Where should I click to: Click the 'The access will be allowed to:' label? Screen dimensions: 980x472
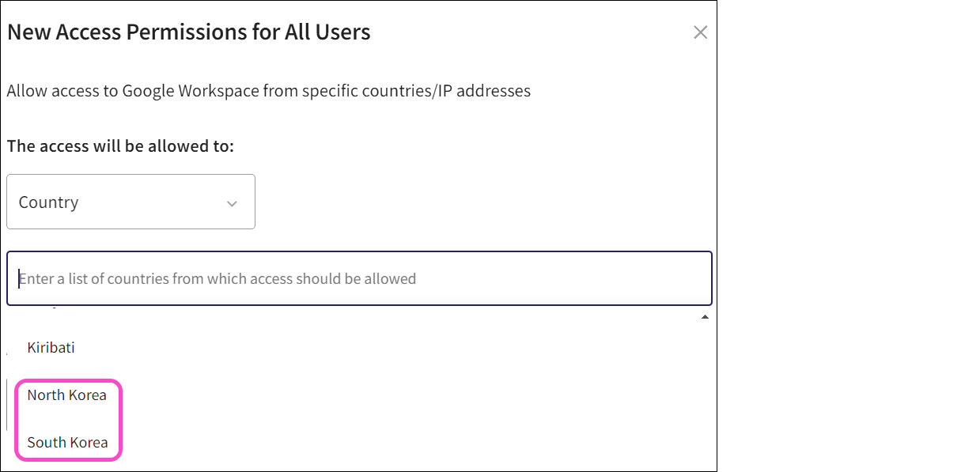click(x=120, y=146)
